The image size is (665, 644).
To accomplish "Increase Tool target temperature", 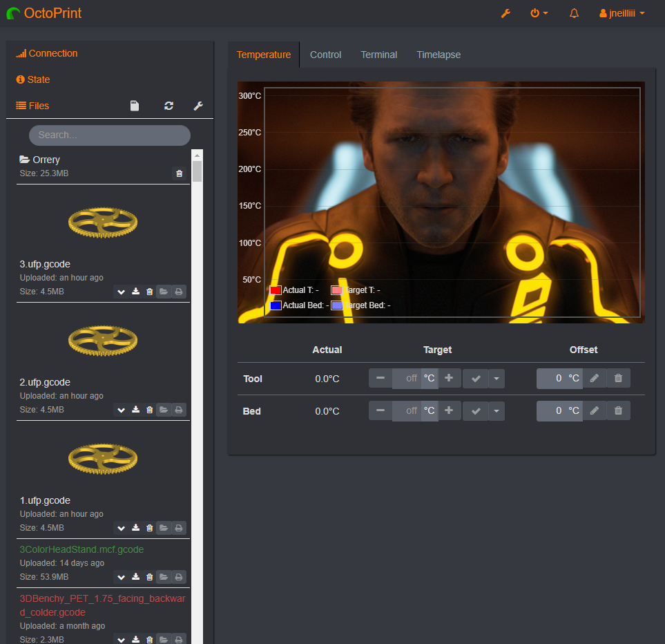I will tap(449, 379).
